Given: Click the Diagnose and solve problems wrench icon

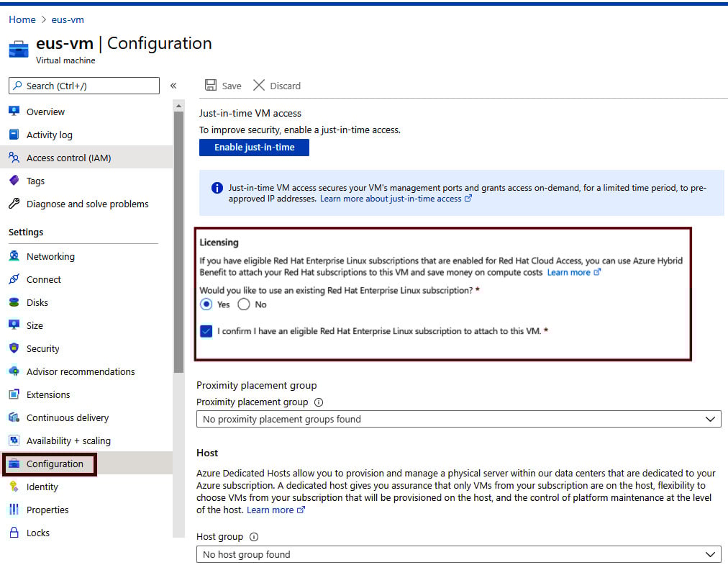Looking at the screenshot, I should point(14,204).
